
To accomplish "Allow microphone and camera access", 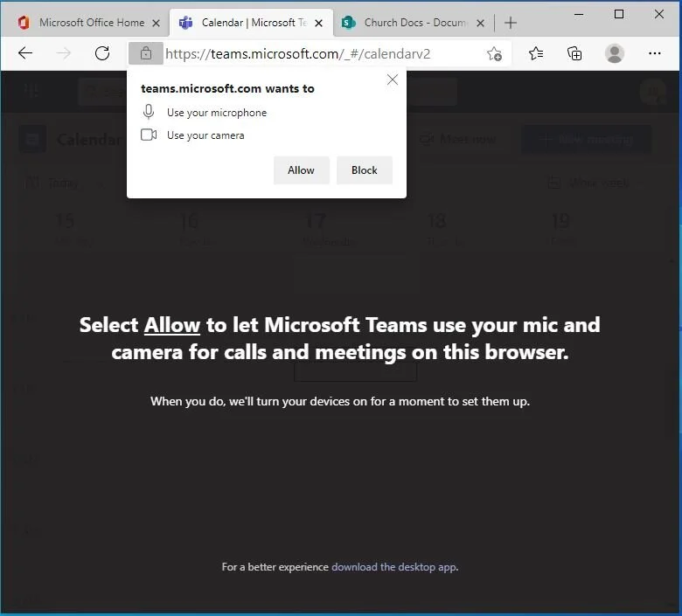I will pos(301,170).
